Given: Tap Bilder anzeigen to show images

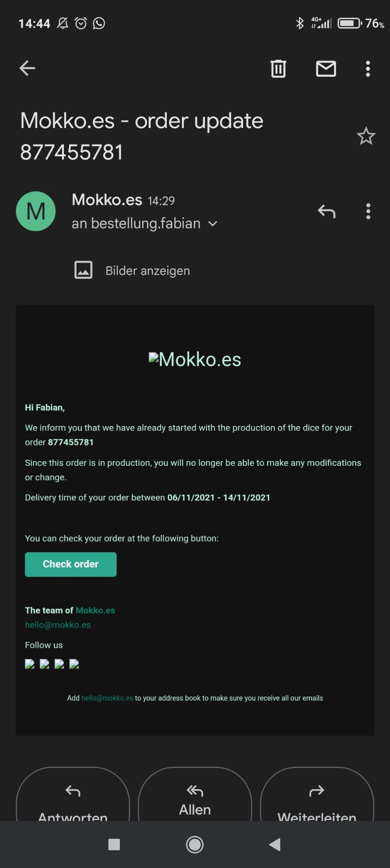Looking at the screenshot, I should pos(147,271).
